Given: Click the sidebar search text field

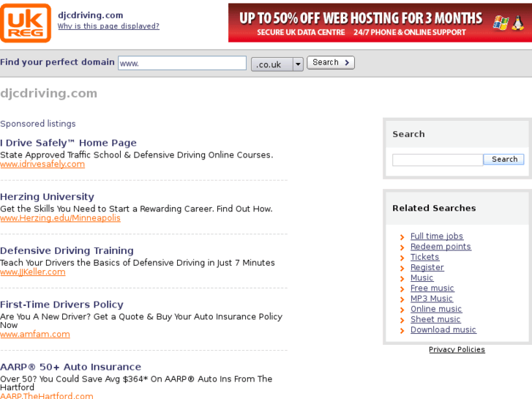Looking at the screenshot, I should [437, 160].
